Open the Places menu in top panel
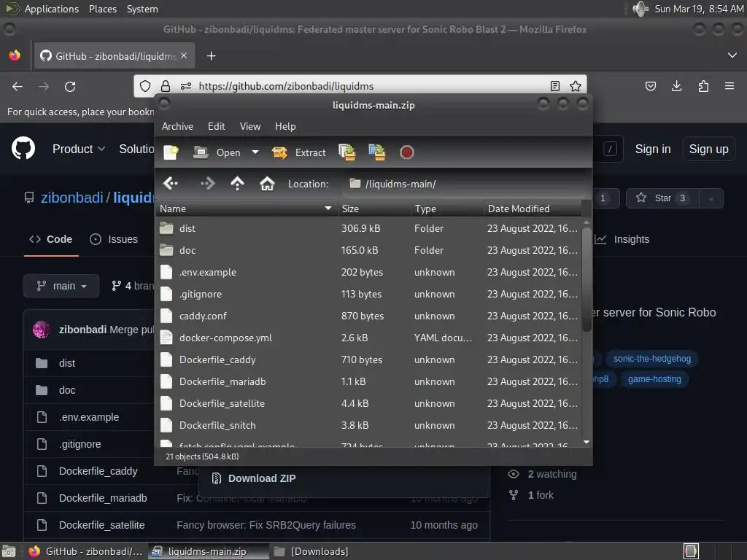The image size is (747, 560). tap(102, 9)
